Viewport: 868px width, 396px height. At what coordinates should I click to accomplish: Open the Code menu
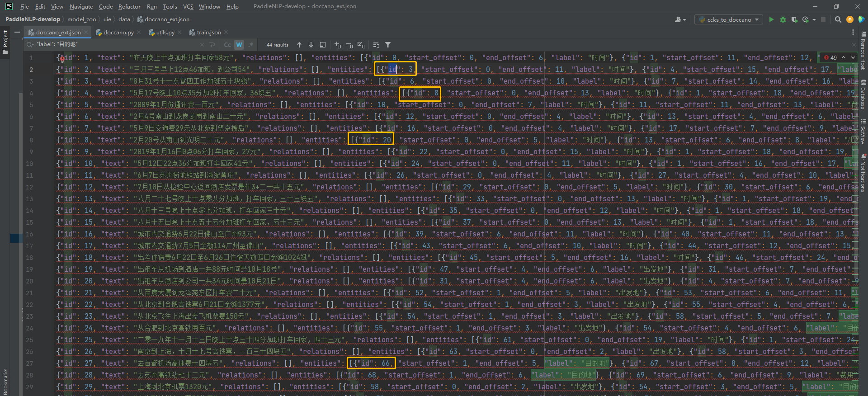click(x=106, y=6)
